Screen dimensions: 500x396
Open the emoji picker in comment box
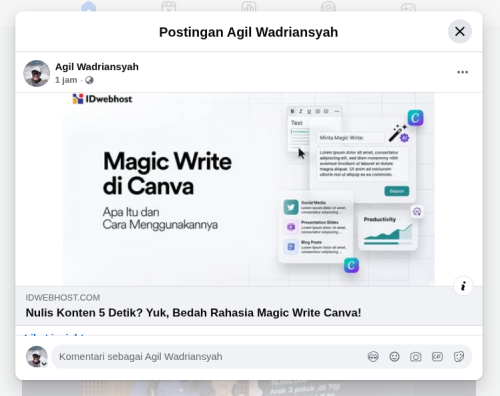(x=394, y=357)
